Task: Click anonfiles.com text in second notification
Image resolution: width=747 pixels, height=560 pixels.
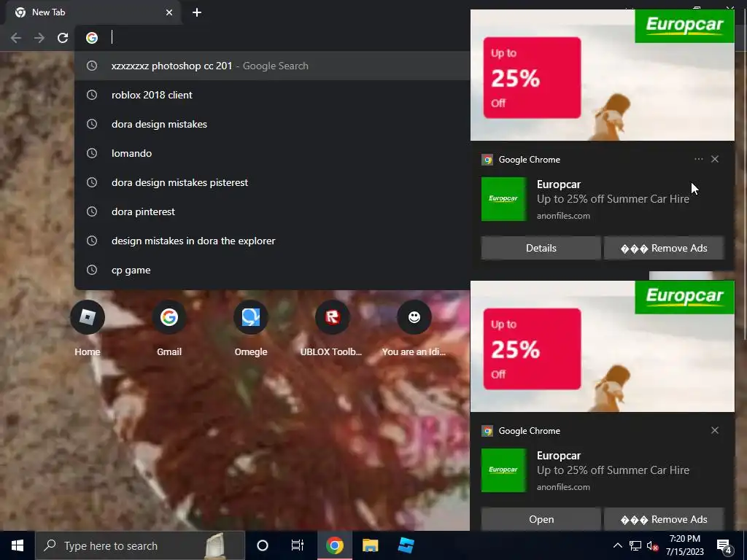Action: coord(563,487)
